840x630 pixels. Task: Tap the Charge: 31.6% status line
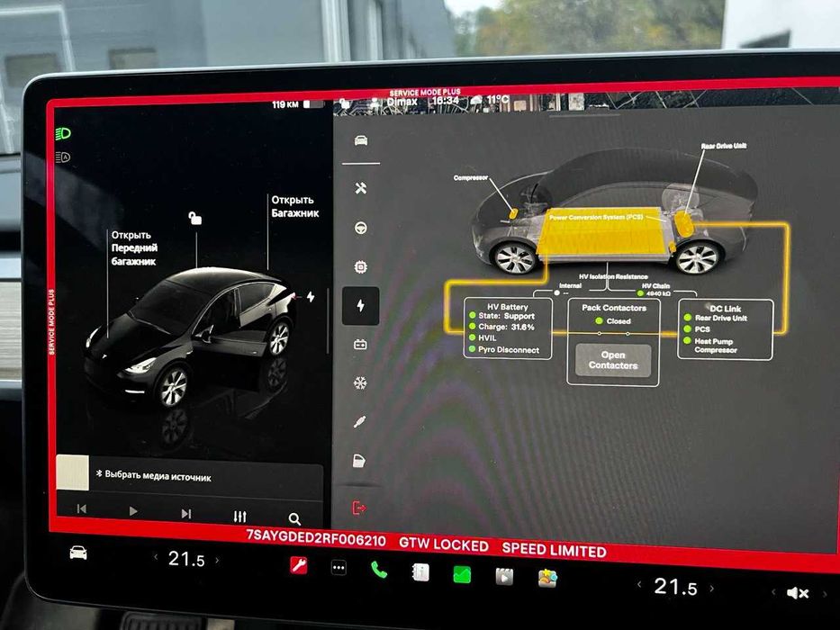(502, 327)
